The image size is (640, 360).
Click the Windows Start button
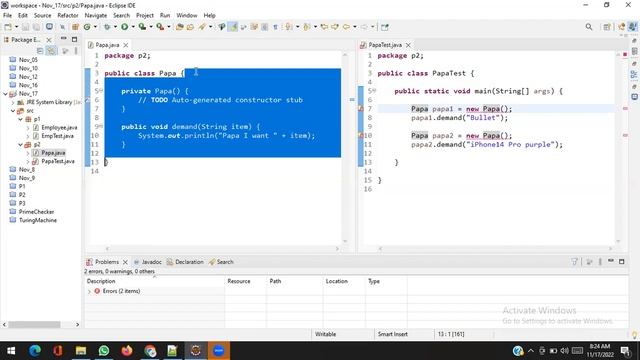point(11,351)
